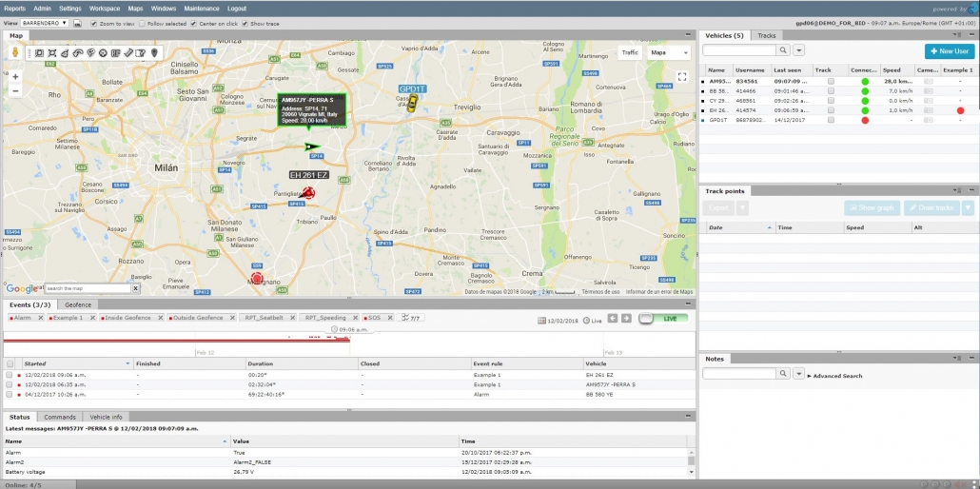Screen dimensions: 980x489
Task: Click the vehicles search magnifier icon
Action: pos(783,50)
